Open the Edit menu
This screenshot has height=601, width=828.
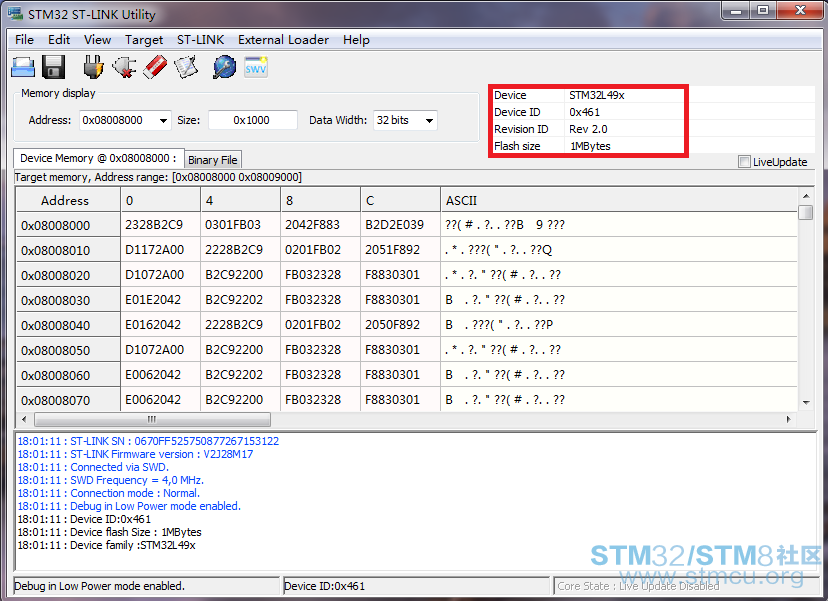click(59, 40)
